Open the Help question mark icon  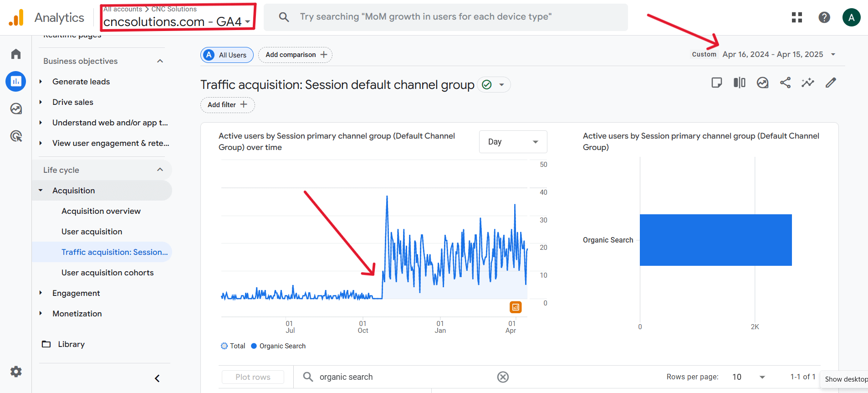coord(824,17)
